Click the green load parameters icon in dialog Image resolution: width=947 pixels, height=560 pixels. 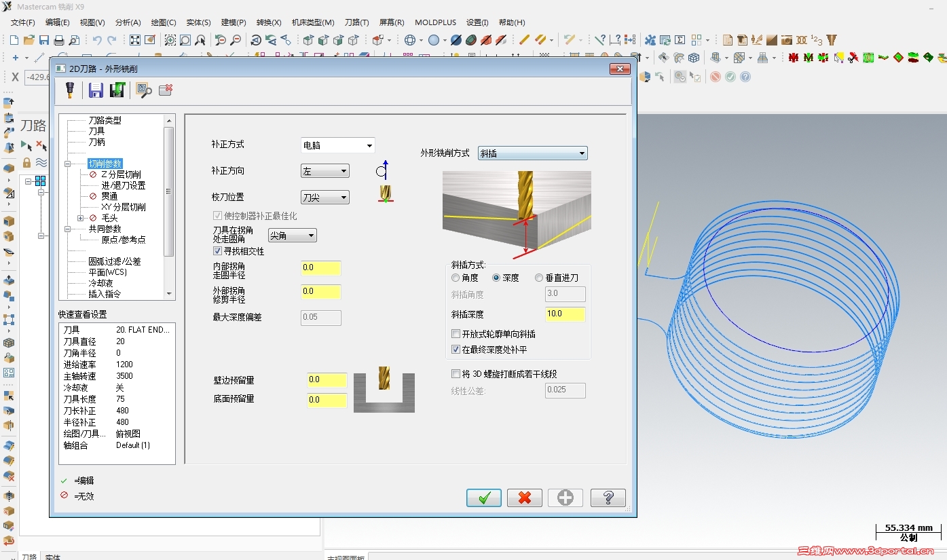[117, 90]
